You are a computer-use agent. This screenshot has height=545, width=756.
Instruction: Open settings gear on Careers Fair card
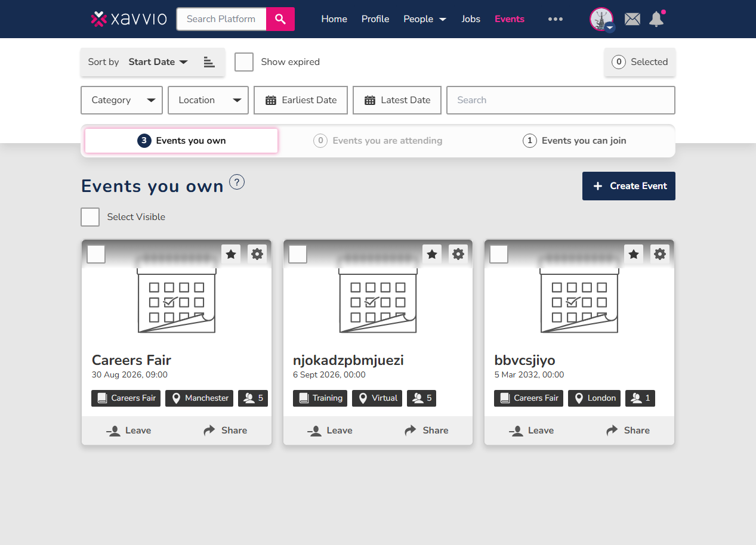257,254
